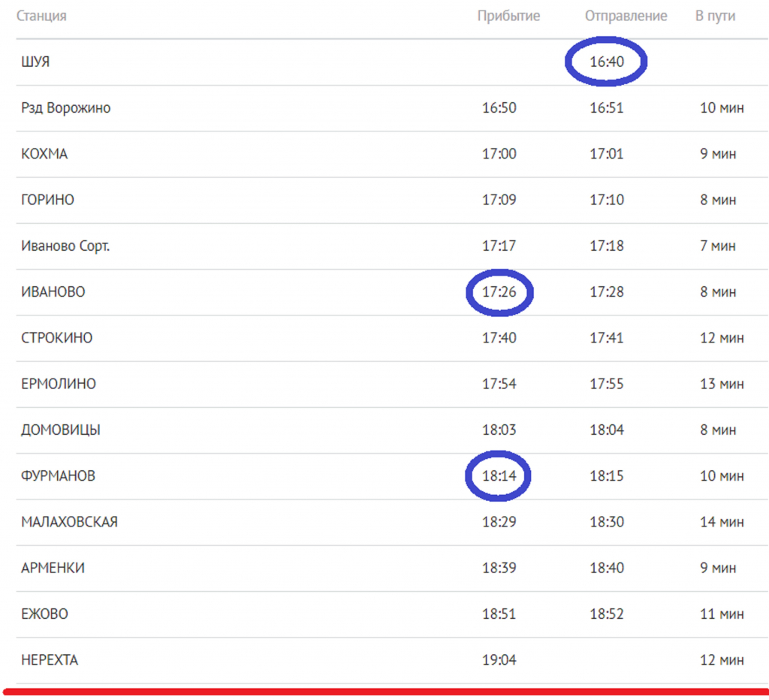This screenshot has height=700, width=769.
Task: Select departure time 18:15 for ФУРМАНОВ
Action: [607, 476]
